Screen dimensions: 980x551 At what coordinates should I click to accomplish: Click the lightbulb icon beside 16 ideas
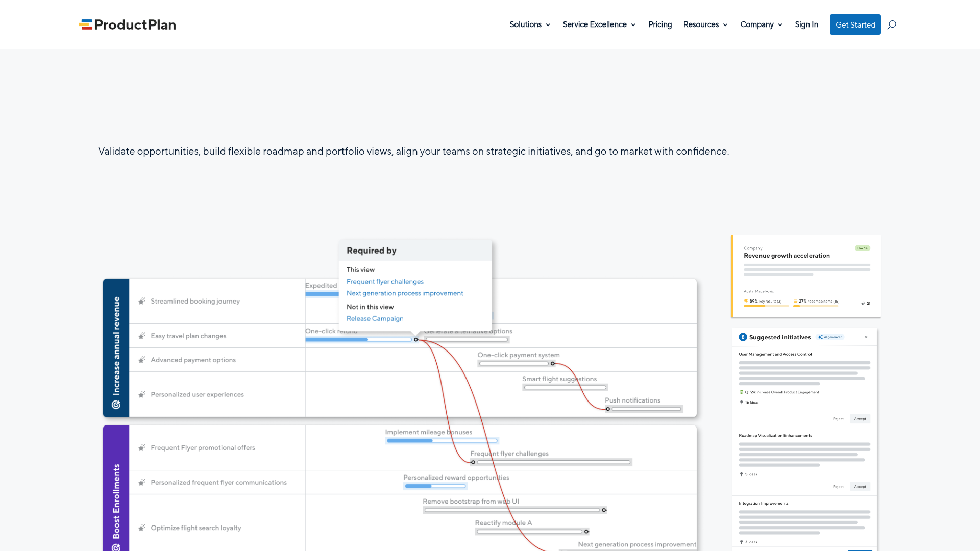(742, 403)
